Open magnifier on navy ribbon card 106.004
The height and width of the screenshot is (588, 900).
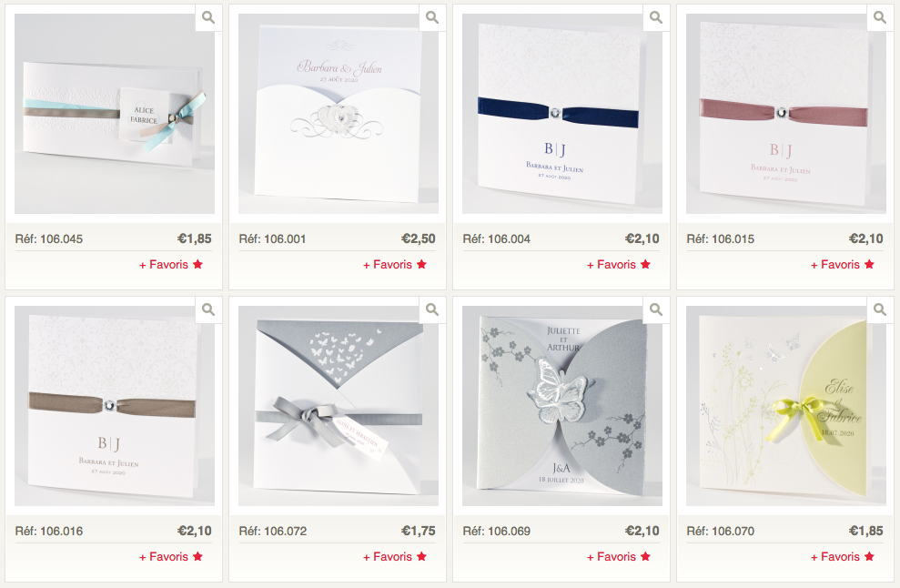click(x=656, y=17)
